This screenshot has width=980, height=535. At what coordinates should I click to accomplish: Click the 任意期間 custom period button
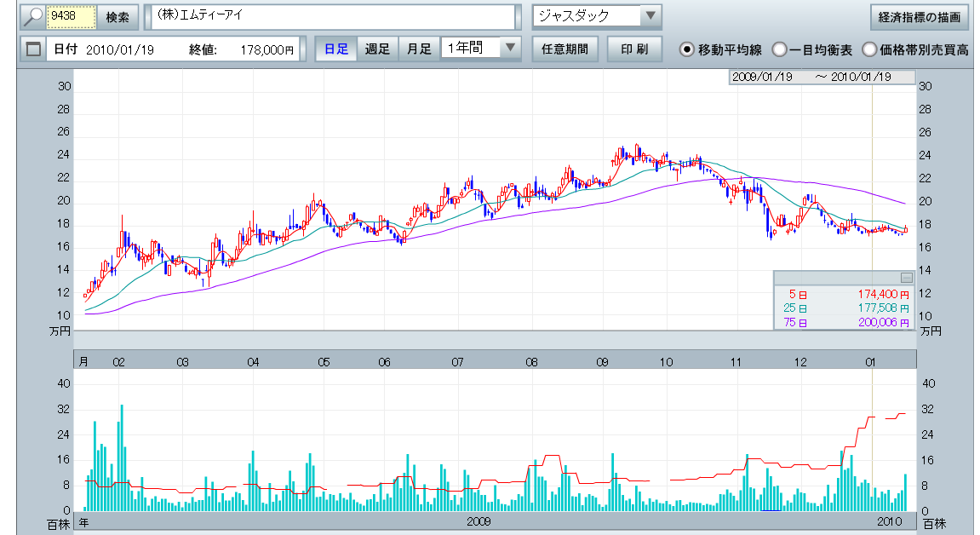pyautogui.click(x=564, y=49)
